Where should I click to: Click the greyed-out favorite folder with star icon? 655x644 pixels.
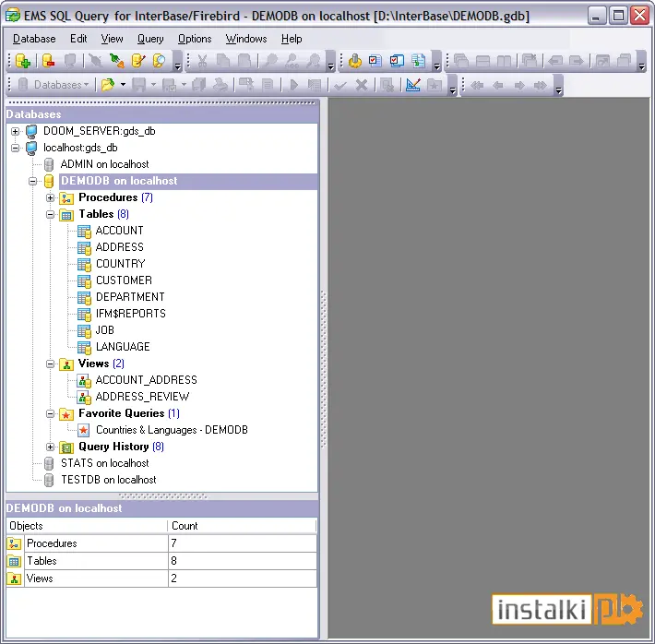[x=434, y=85]
